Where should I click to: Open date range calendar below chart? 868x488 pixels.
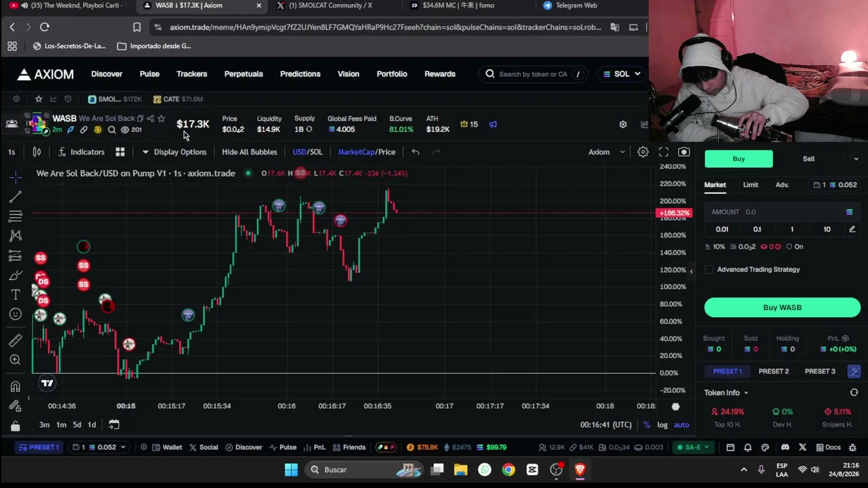click(114, 425)
